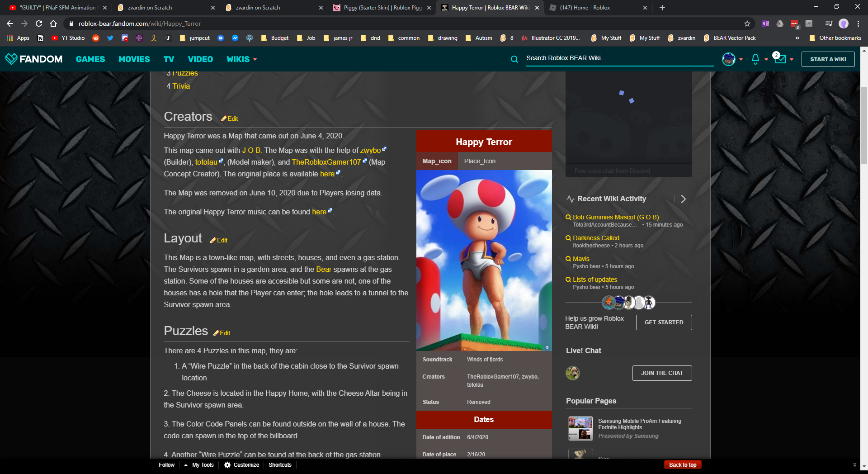Click the live chat user avatar
The height and width of the screenshot is (474, 868).
coord(573,373)
